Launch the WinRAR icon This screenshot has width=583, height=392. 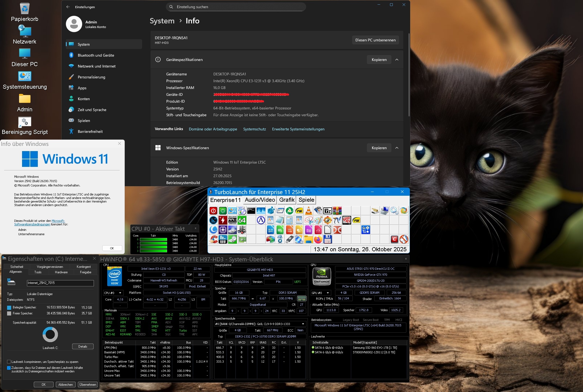[x=337, y=211]
